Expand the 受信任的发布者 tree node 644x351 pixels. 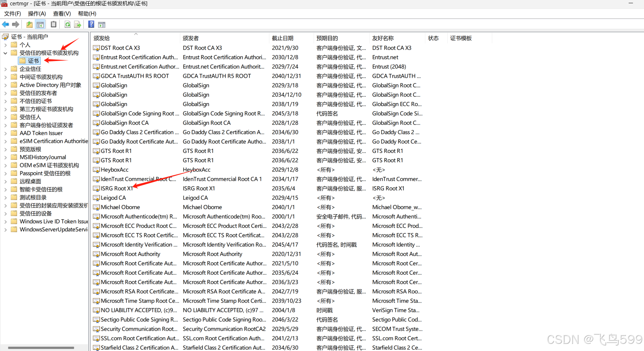[5, 93]
